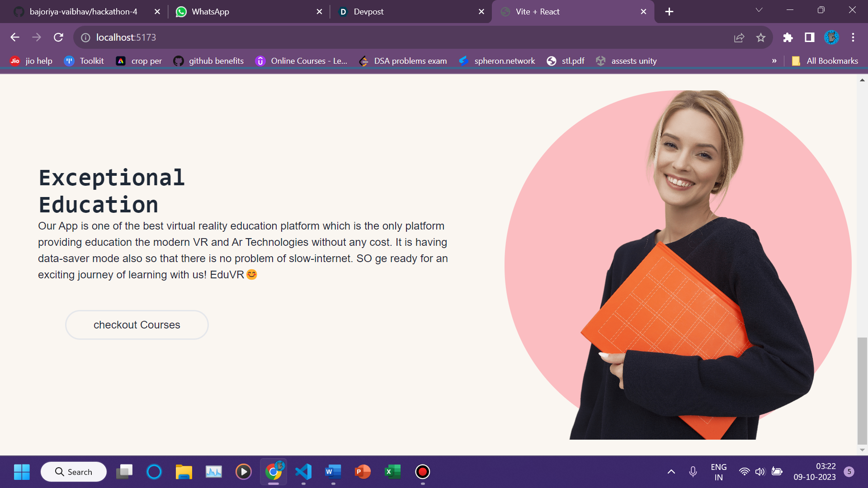Bookmark this page with star icon
Image resolution: width=868 pixels, height=488 pixels.
tap(761, 38)
